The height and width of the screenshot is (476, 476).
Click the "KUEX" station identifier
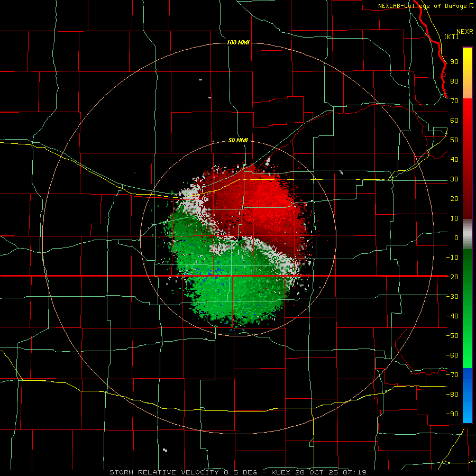(281, 472)
